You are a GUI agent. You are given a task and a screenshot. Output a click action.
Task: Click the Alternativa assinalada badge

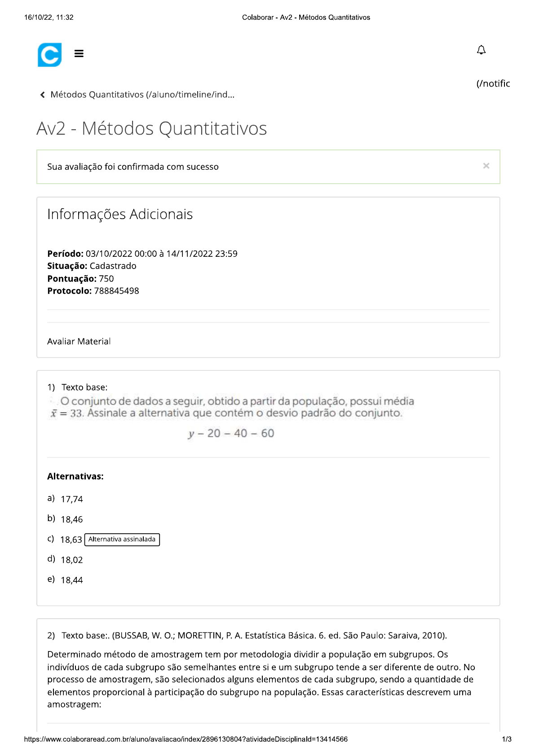122,539
